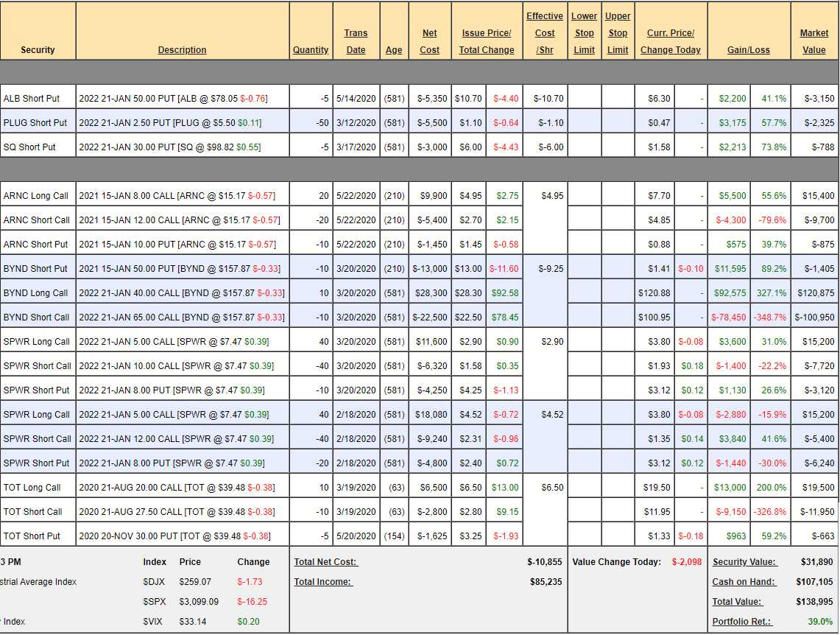The width and height of the screenshot is (840, 635).
Task: Click the Gain/Loss column header
Action: pos(748,50)
